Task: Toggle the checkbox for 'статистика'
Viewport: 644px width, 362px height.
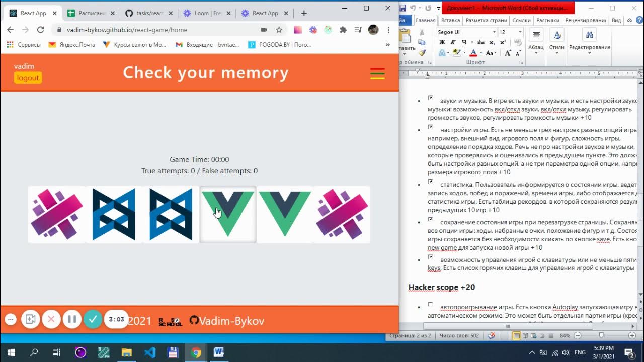Action: pyautogui.click(x=431, y=181)
